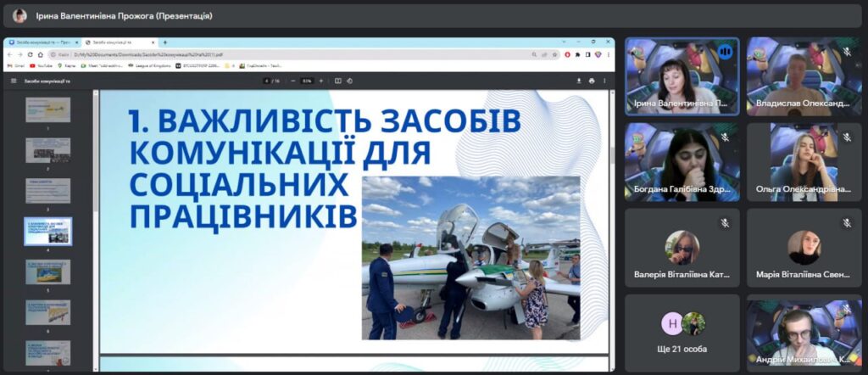The image size is (868, 375).
Task: Click the PDF zoom out minus button
Action: pos(292,81)
